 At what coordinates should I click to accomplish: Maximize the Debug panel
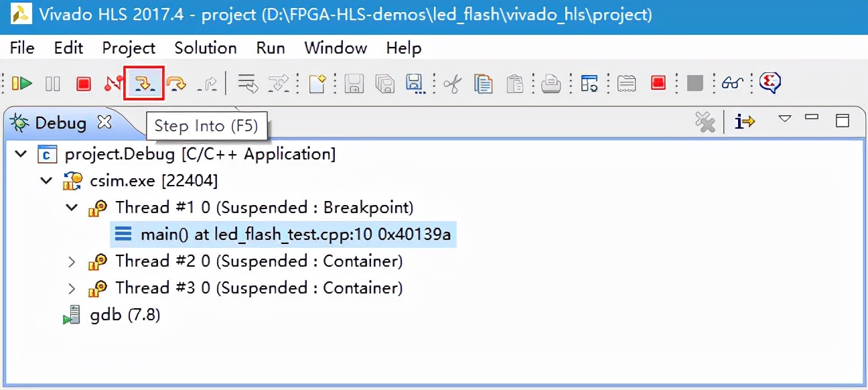coord(843,121)
